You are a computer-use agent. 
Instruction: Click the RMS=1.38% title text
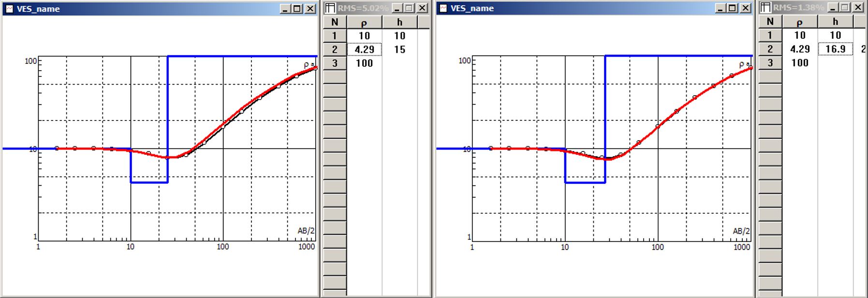coord(799,8)
